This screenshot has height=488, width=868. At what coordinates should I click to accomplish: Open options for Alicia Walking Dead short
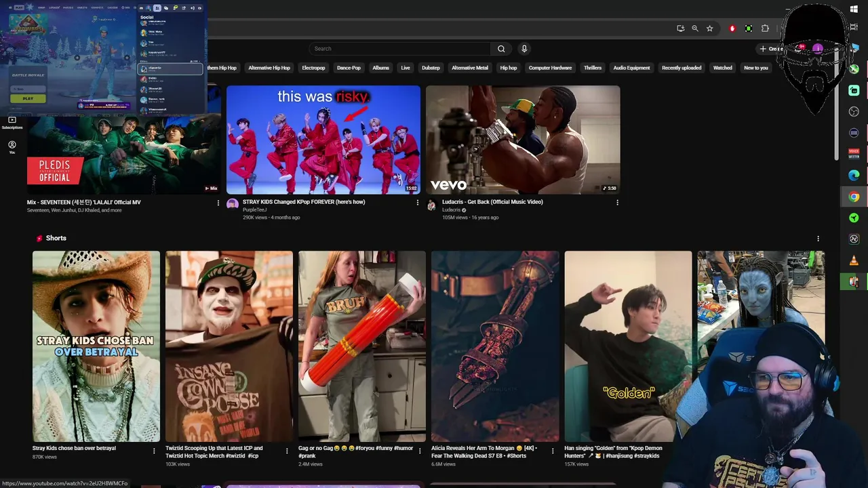[x=553, y=451]
